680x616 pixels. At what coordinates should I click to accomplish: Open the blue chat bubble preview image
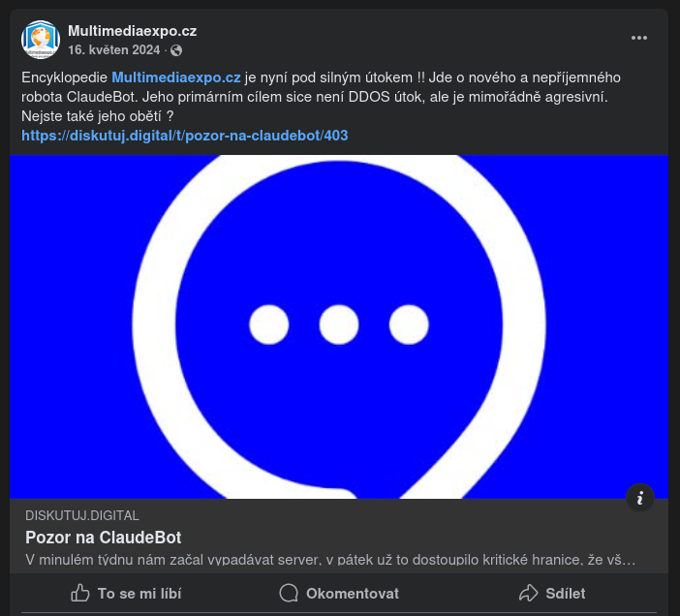pos(339,326)
